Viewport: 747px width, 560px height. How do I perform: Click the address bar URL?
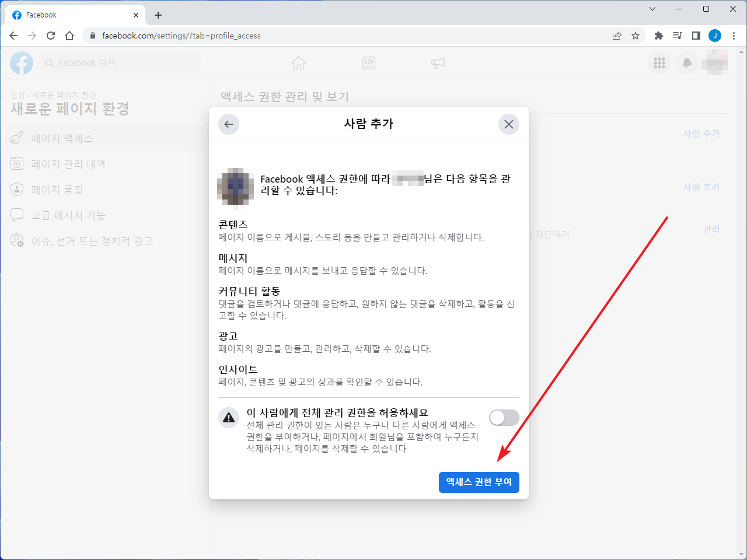181,36
